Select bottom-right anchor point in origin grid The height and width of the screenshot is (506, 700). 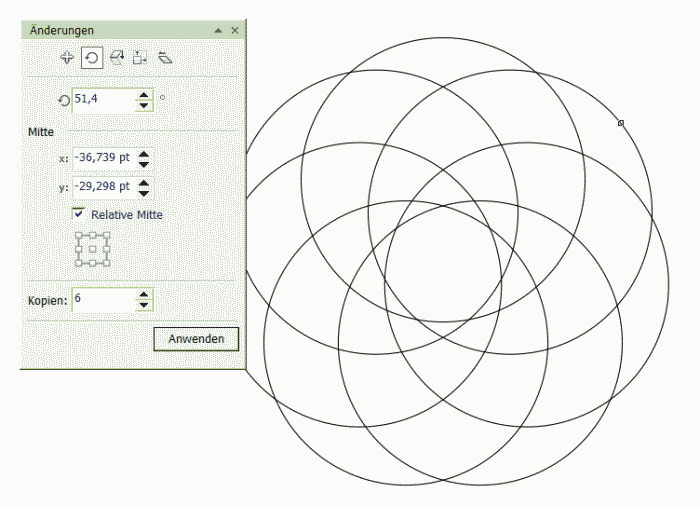(106, 263)
